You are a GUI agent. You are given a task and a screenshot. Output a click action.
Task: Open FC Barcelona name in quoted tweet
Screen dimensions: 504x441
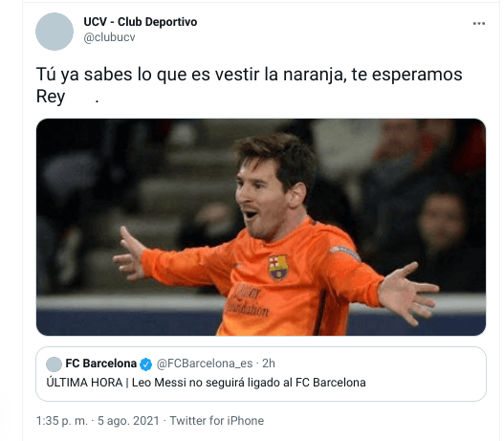tap(101, 364)
